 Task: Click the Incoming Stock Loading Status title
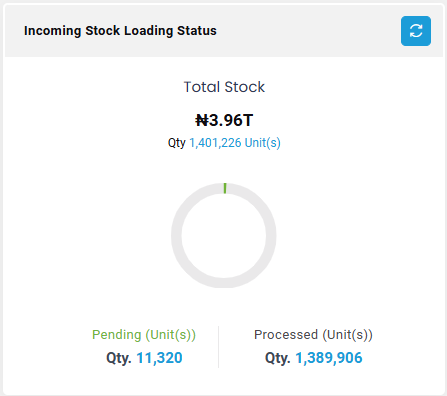(120, 31)
